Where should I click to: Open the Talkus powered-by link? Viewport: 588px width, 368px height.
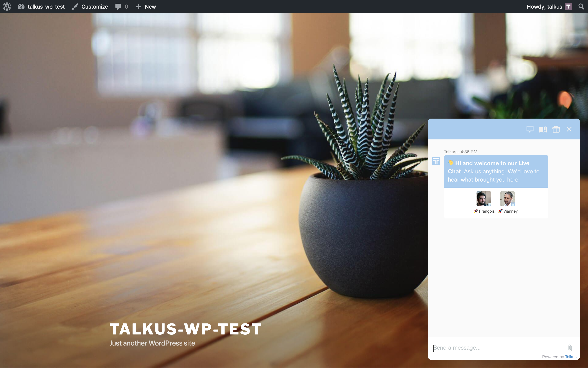point(570,357)
